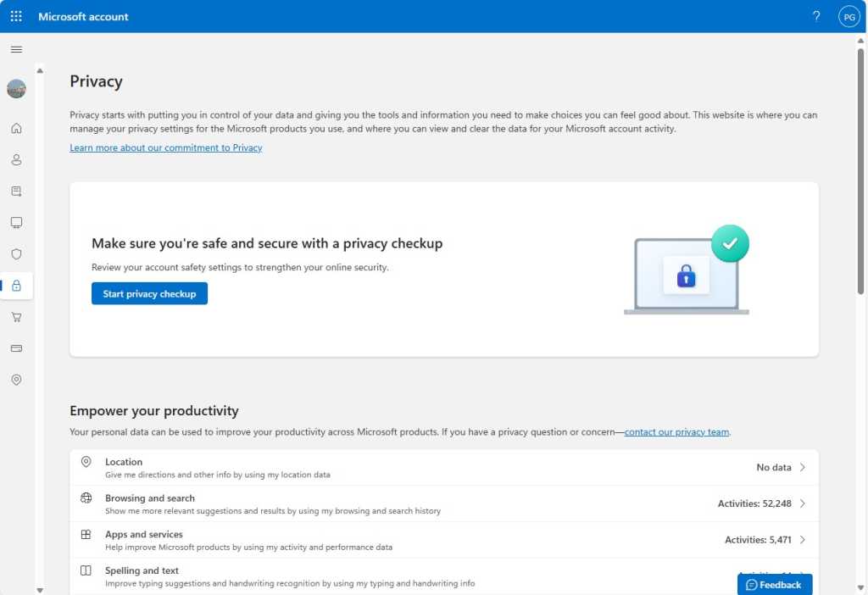Click the help question mark icon
868x595 pixels.
815,16
